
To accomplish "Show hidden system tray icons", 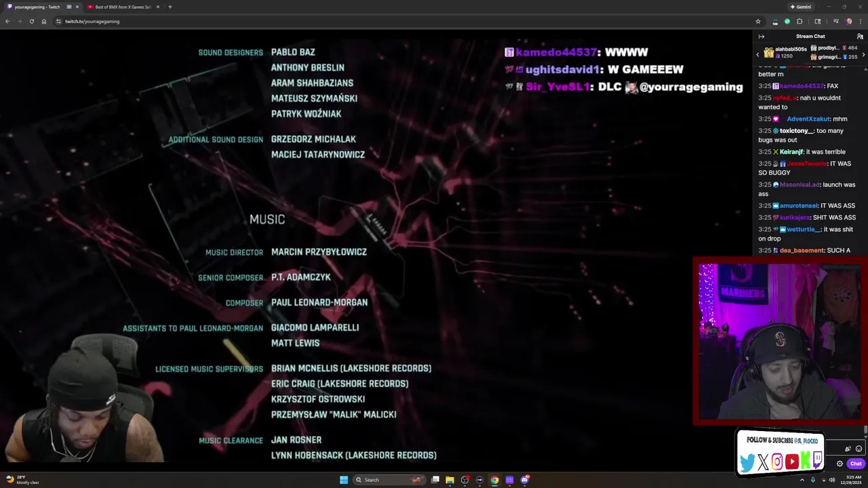I will (804, 480).
